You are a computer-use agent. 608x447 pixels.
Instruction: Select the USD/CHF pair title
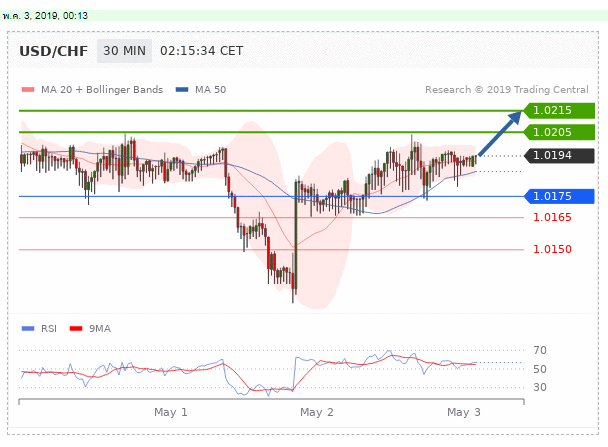pyautogui.click(x=54, y=51)
